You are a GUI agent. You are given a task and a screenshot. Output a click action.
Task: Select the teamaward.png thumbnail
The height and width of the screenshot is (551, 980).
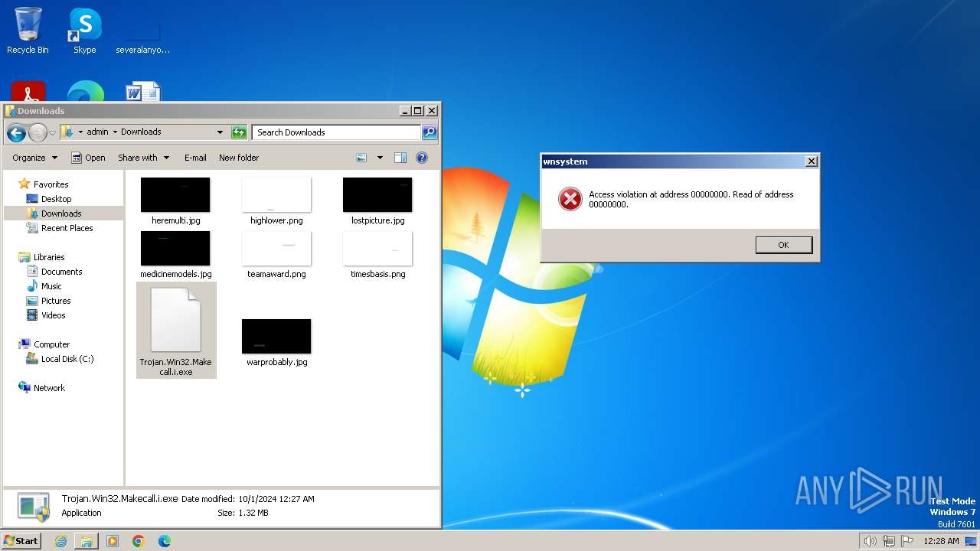click(276, 248)
